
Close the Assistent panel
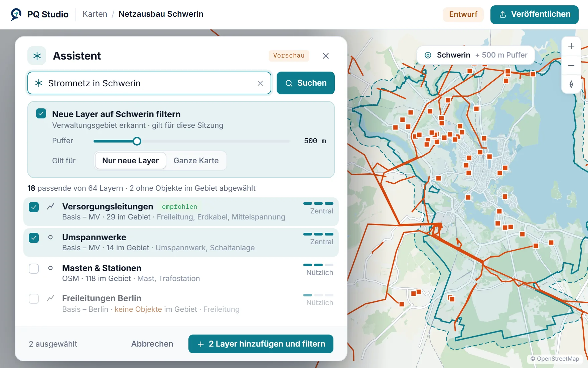coord(326,56)
